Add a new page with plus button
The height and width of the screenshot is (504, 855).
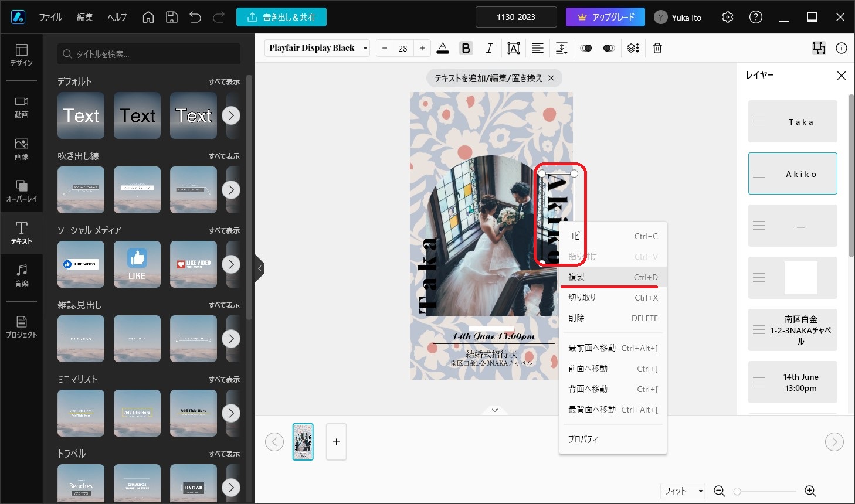(x=336, y=442)
